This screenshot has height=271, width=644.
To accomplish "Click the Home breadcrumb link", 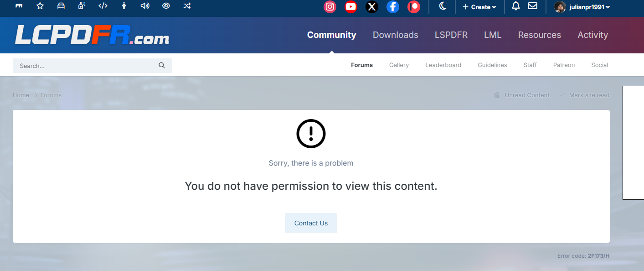I will click(x=21, y=95).
